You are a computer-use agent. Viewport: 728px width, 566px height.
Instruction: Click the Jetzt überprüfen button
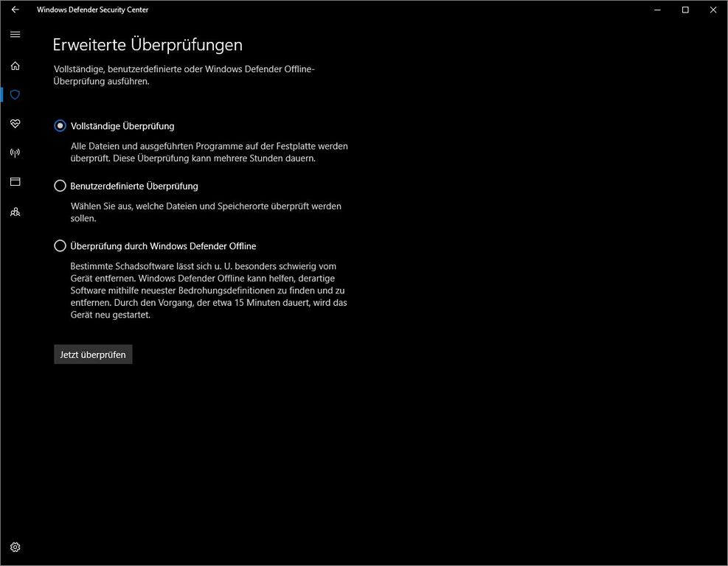(x=94, y=354)
